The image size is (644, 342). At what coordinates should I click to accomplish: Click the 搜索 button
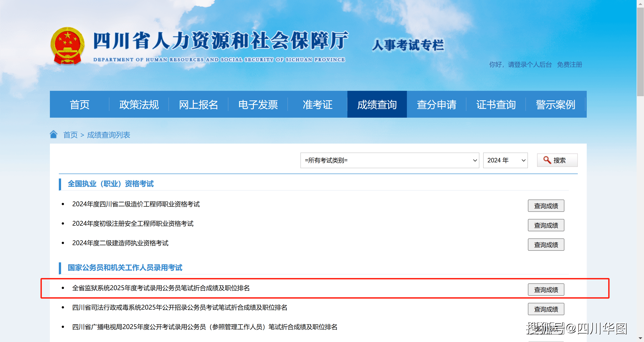[x=557, y=160]
